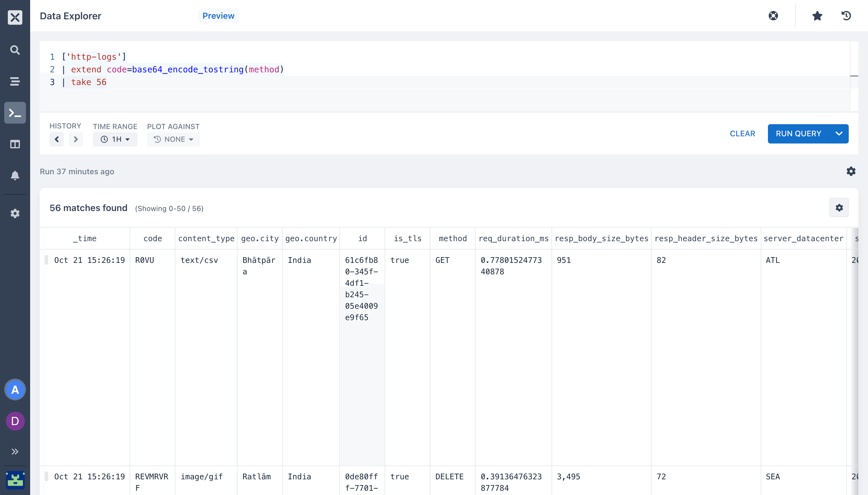Click the starred queries star icon

[817, 16]
